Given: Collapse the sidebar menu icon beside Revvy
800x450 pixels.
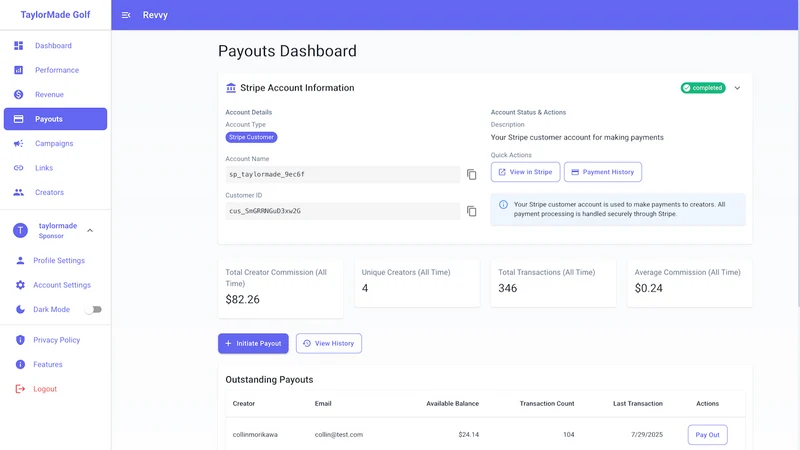Looking at the screenshot, I should pyautogui.click(x=126, y=15).
